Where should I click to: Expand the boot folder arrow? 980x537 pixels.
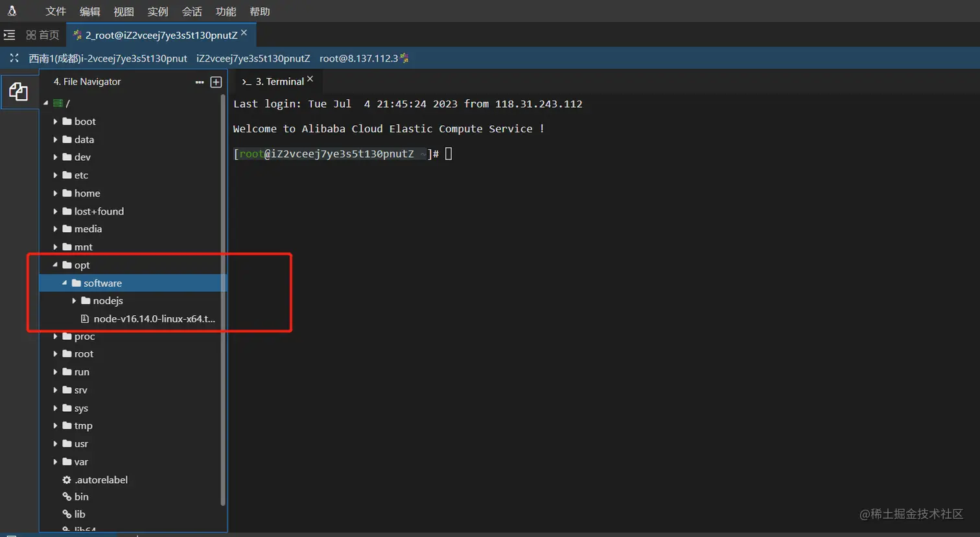(x=55, y=121)
